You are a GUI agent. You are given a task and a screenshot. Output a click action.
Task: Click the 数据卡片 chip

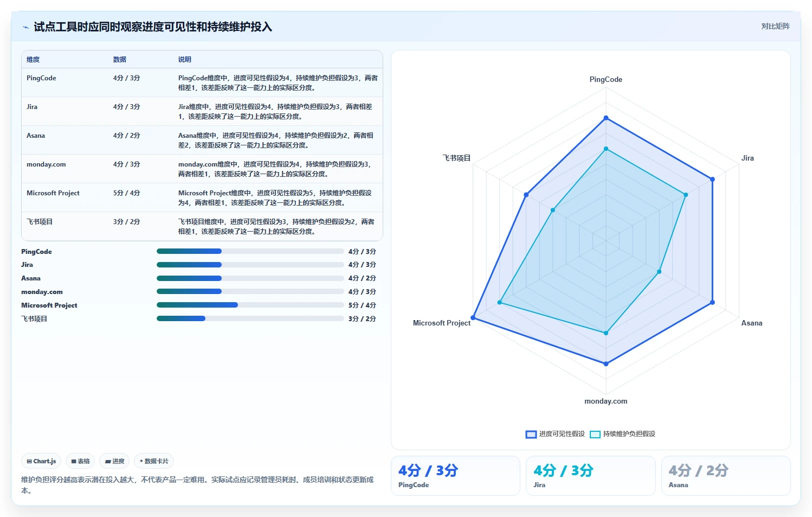154,461
